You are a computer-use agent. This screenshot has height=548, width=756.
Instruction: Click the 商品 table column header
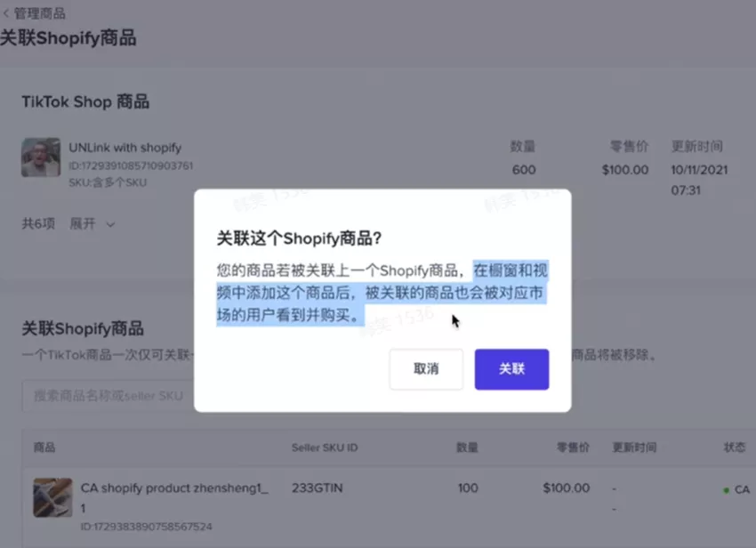point(44,447)
